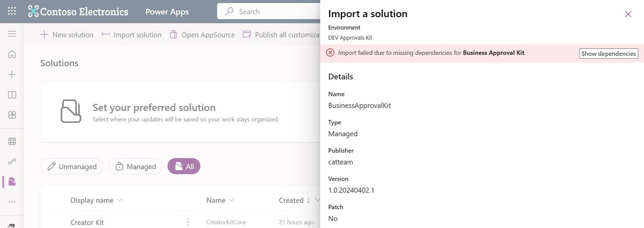The width and height of the screenshot is (644, 228).
Task: Click the Contoso Electronics logo
Action: [x=78, y=11]
